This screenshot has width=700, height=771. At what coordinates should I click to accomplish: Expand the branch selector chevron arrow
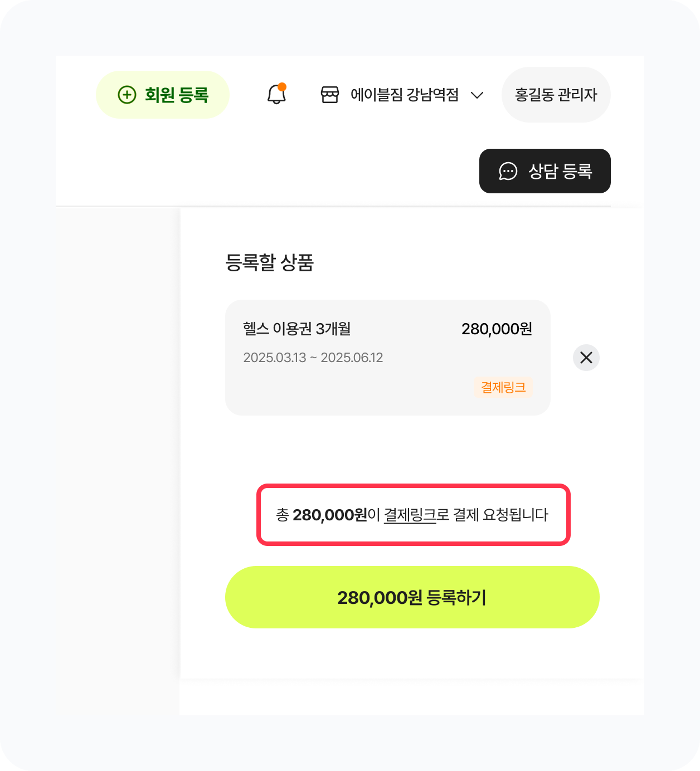477,95
